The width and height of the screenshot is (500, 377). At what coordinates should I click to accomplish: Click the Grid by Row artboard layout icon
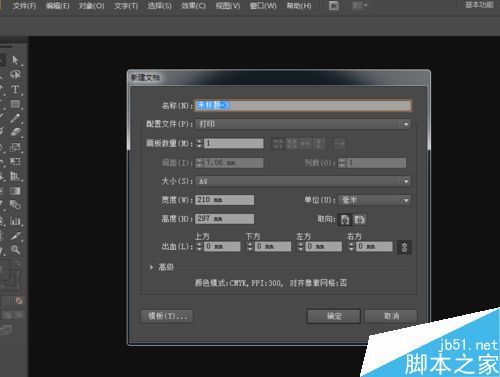pyautogui.click(x=278, y=144)
